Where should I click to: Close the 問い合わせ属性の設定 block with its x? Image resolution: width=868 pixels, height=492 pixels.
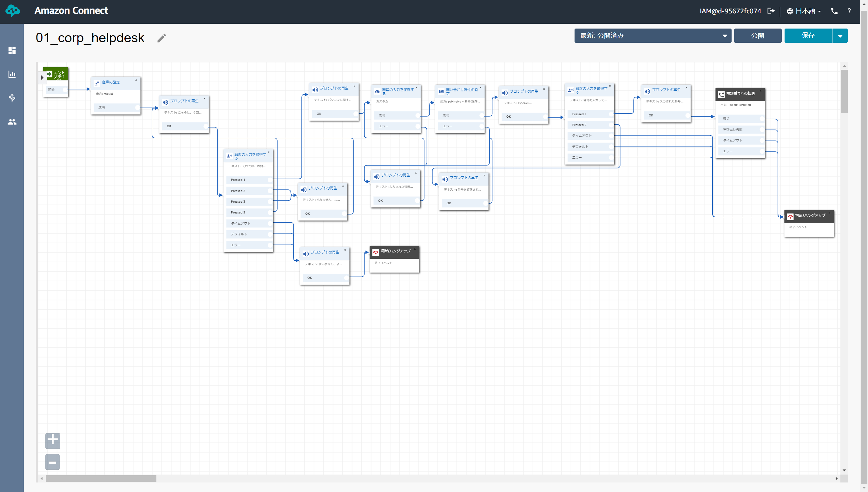480,88
